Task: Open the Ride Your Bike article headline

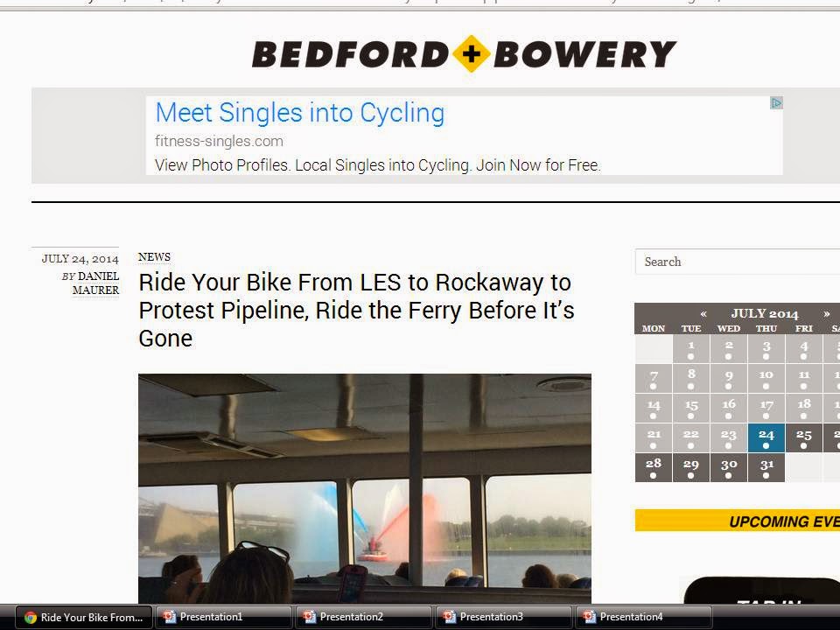Action: tap(356, 310)
